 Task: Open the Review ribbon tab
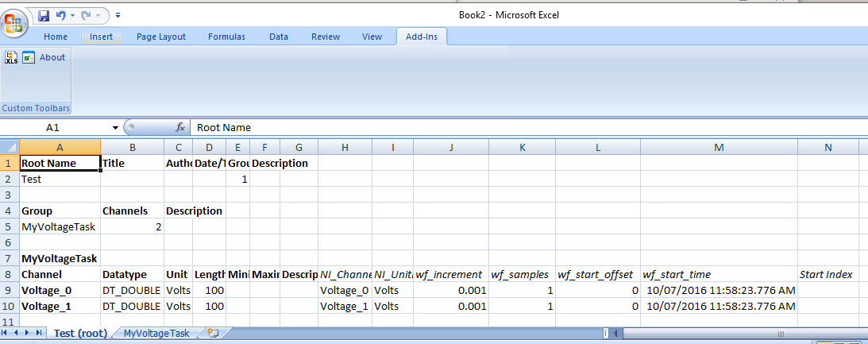pyautogui.click(x=326, y=37)
